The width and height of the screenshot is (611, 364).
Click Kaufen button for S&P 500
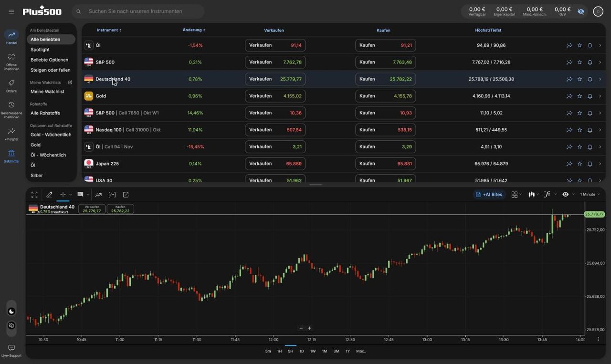(x=385, y=62)
